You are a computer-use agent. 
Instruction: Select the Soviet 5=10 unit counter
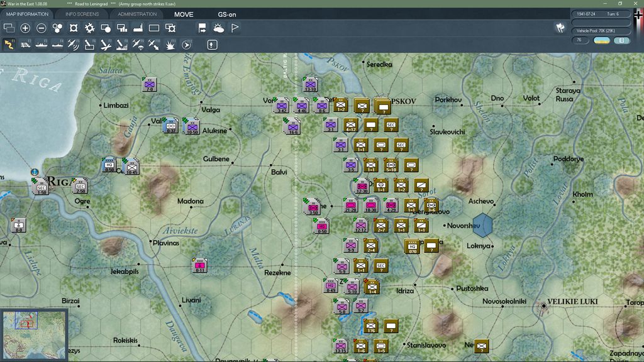(391, 165)
